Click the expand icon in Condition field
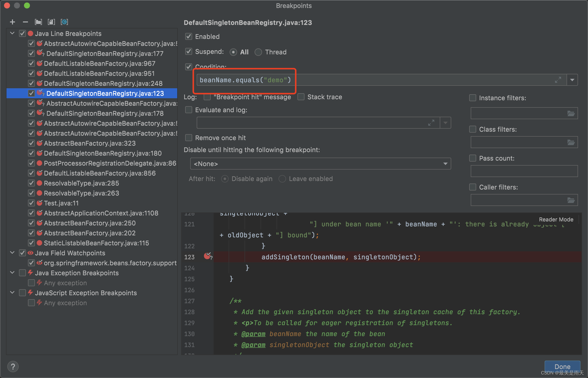588x378 pixels. (x=558, y=80)
